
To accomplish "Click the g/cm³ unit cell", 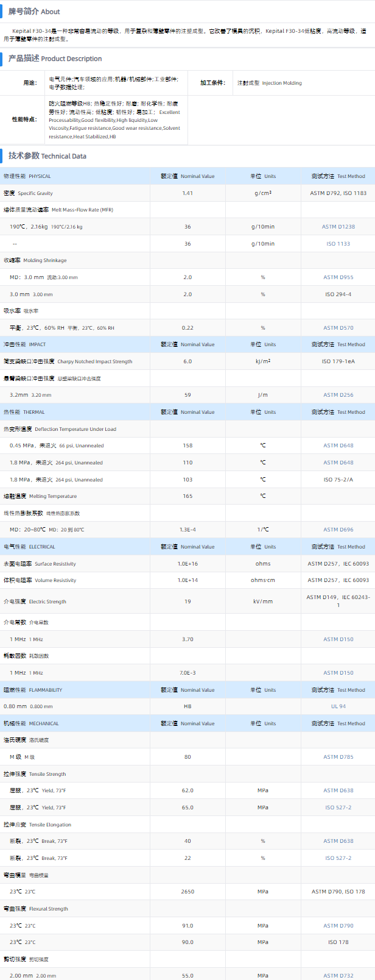I will tap(263, 193).
